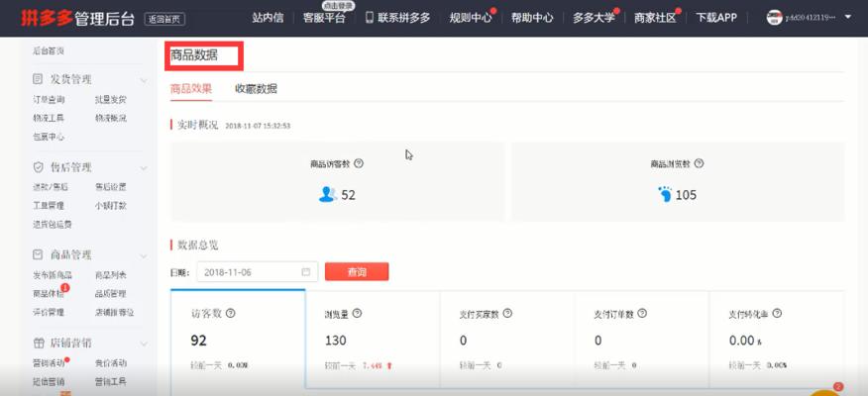Open 发布新商品 in the sidebar
Screen dimensions: 868x396
(53, 275)
